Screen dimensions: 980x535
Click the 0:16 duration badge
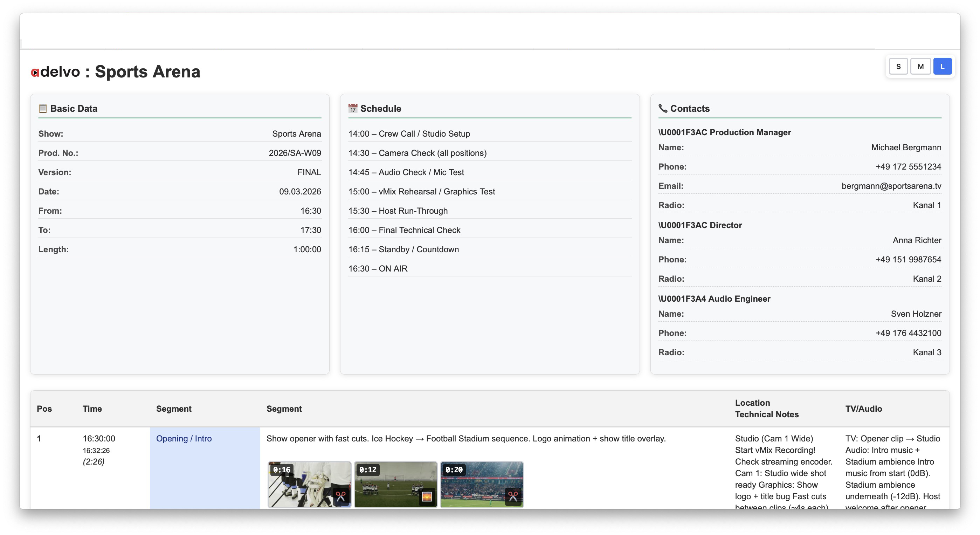pos(282,469)
